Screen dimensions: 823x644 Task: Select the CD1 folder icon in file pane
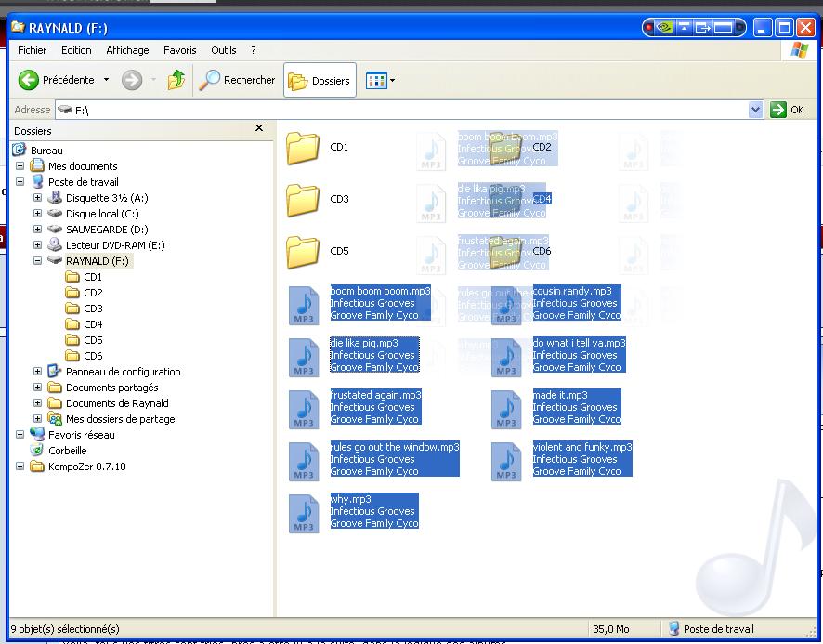click(x=303, y=148)
